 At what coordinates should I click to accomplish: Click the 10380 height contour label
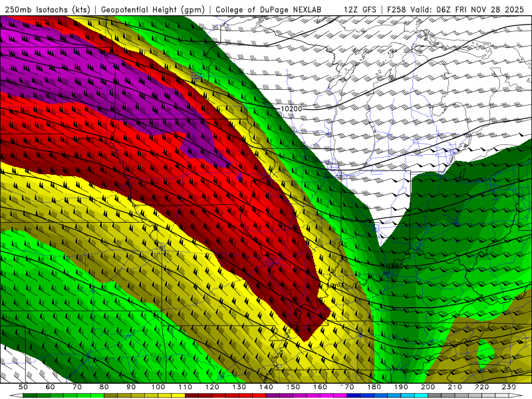(393, 266)
